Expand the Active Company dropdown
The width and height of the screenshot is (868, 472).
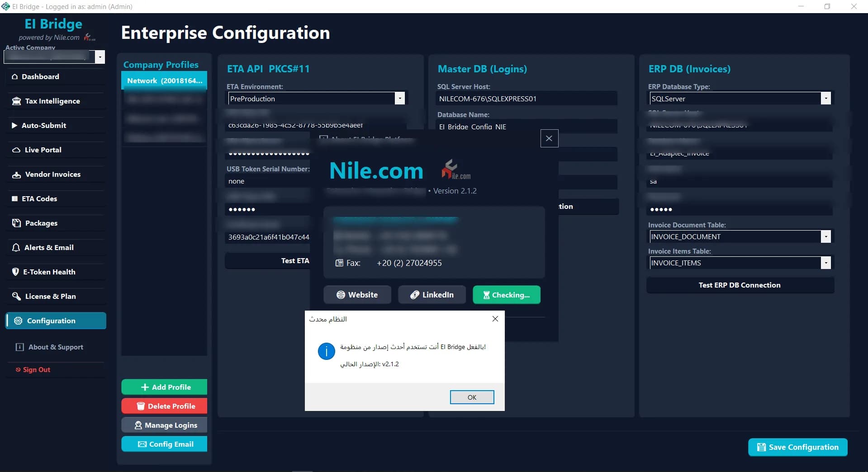(x=100, y=57)
